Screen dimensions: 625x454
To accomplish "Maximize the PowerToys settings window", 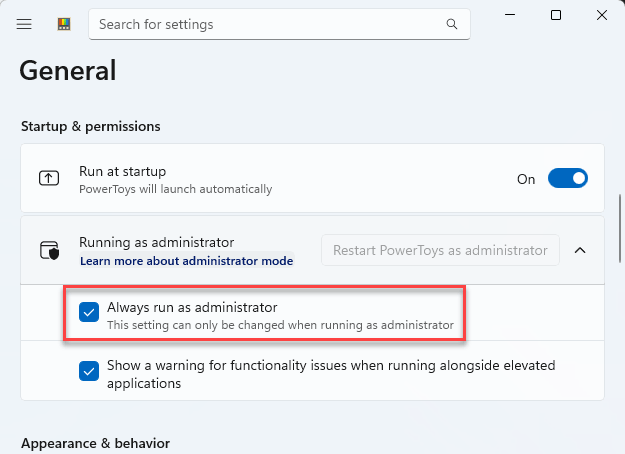I will (x=556, y=15).
